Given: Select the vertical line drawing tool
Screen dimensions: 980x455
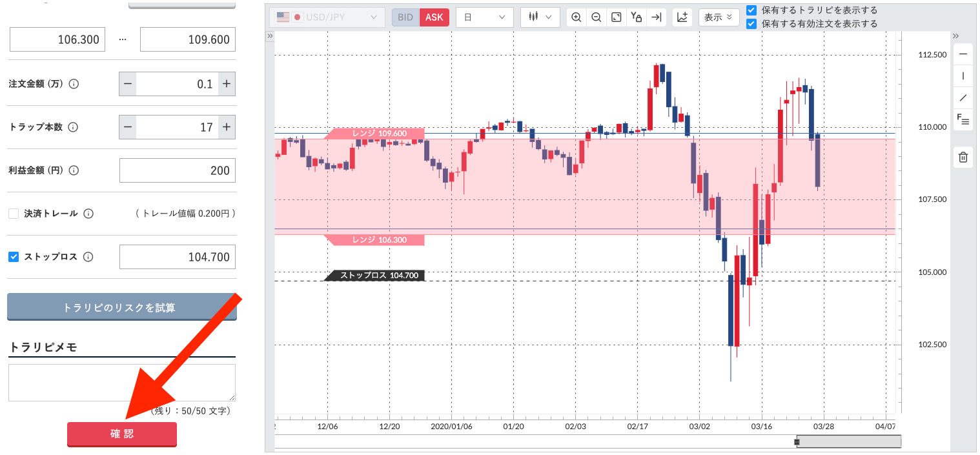Looking at the screenshot, I should point(963,76).
